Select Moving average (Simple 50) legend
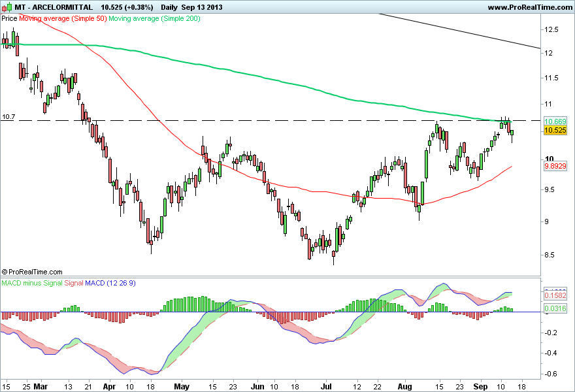575x392 pixels. (63, 18)
